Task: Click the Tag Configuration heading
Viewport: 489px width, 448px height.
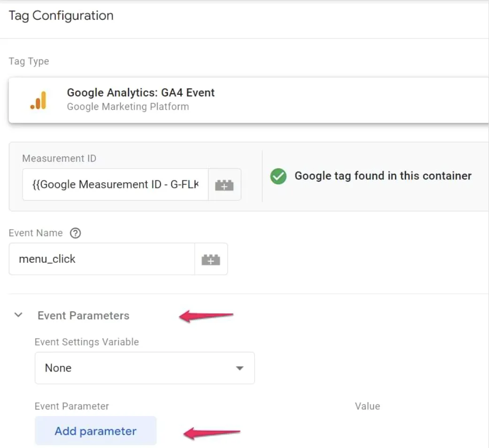Action: [61, 15]
